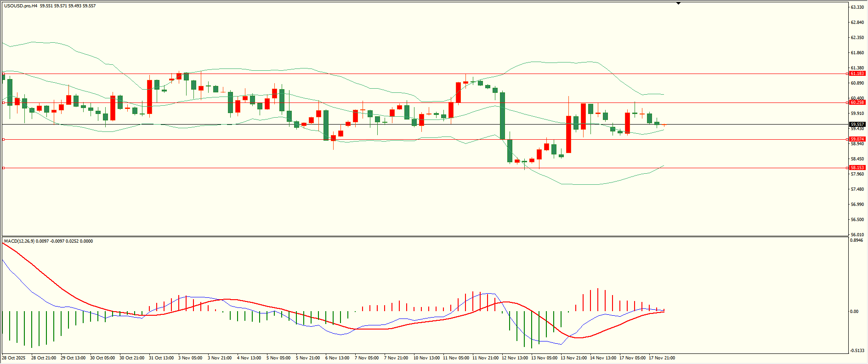The width and height of the screenshot is (868, 364).
Task: Click the black 59.557 current price tag
Action: click(x=857, y=125)
